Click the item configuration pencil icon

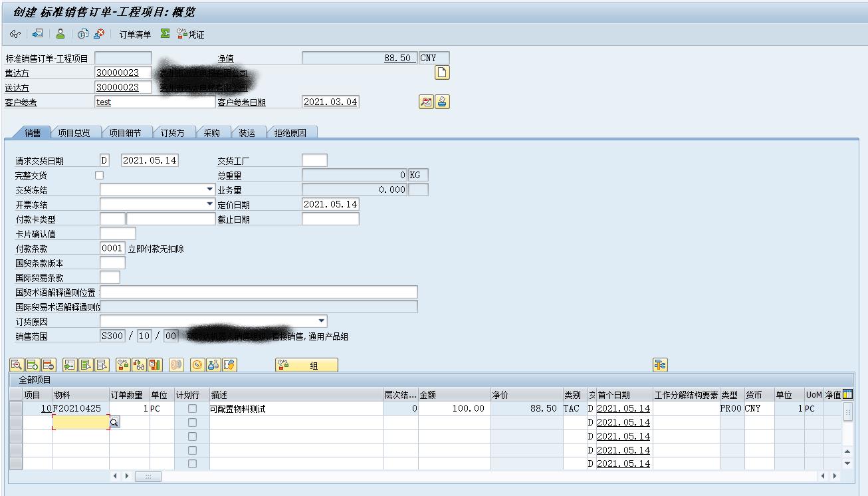point(229,364)
